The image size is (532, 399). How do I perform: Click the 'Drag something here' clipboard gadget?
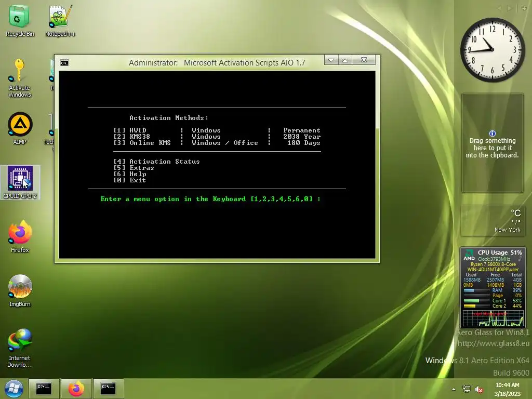click(493, 143)
